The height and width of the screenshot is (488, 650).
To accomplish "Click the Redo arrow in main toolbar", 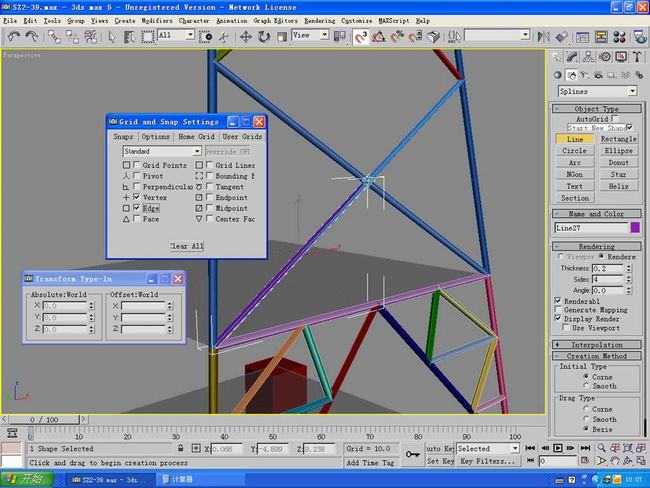I will point(32,36).
